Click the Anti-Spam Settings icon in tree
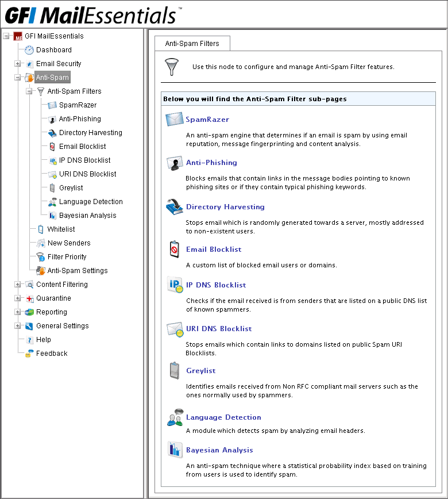The image size is (448, 499). point(41,271)
